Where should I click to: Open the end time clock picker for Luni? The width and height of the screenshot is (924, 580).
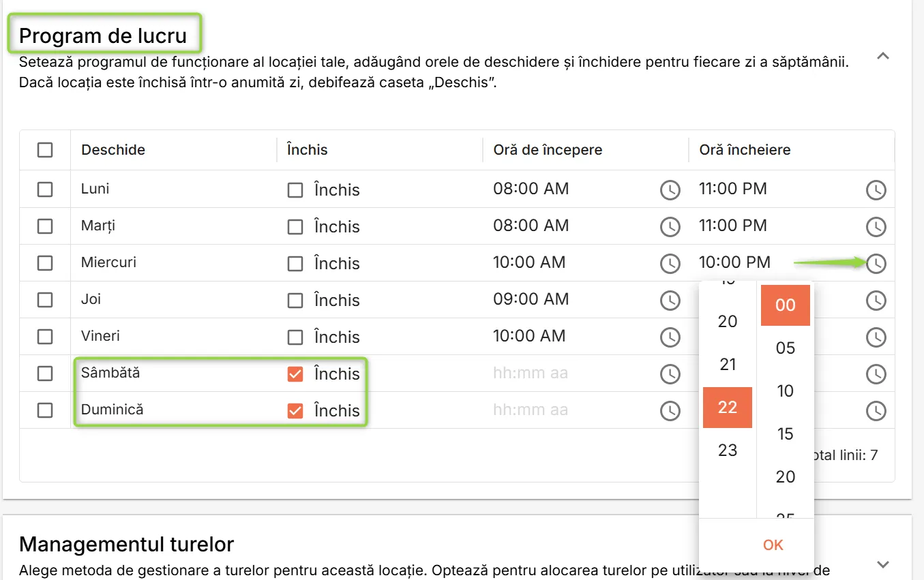[876, 189]
